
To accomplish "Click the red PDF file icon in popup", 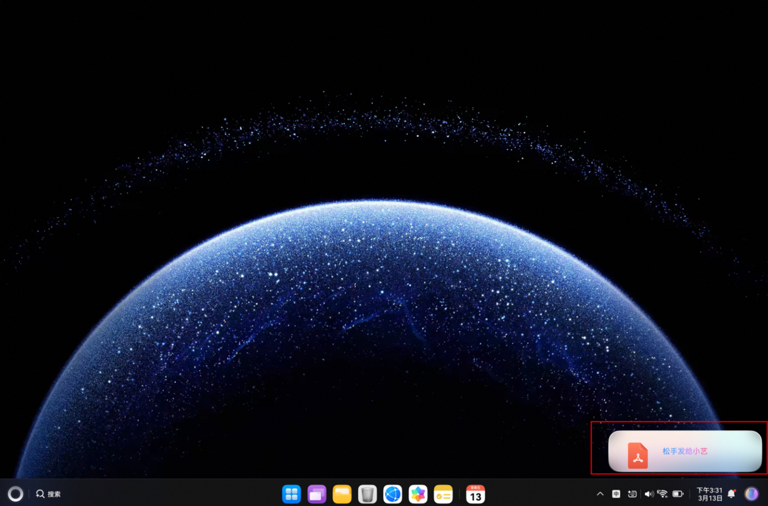I will pos(638,455).
